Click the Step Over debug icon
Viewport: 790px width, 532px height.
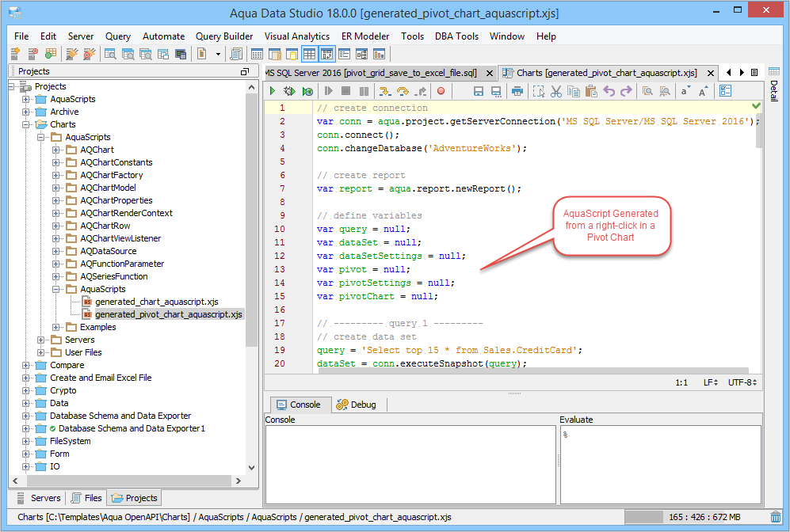coord(403,92)
